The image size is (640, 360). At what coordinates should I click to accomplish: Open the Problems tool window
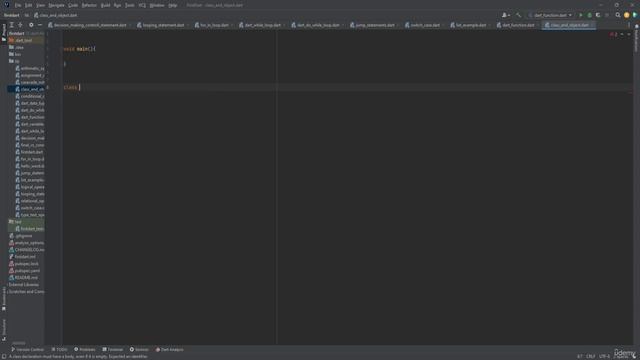click(84, 349)
